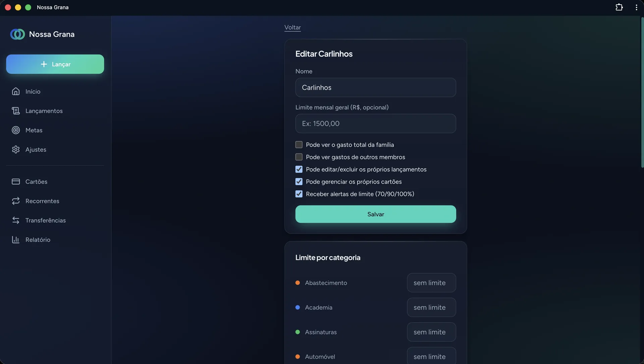Open the extensions puzzle icon

(619, 7)
